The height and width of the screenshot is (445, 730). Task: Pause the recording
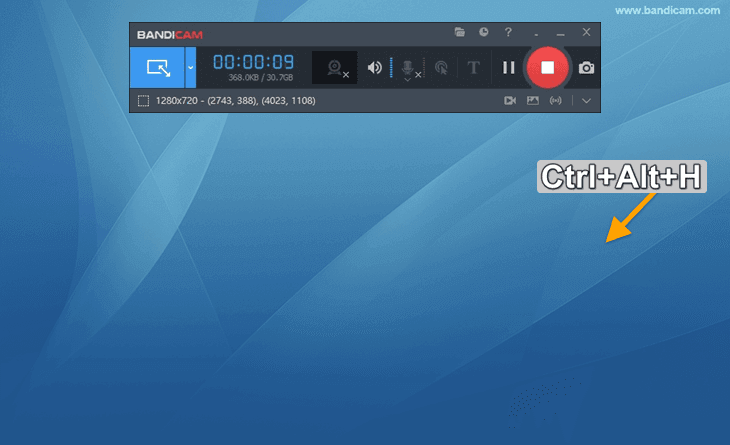coord(508,68)
